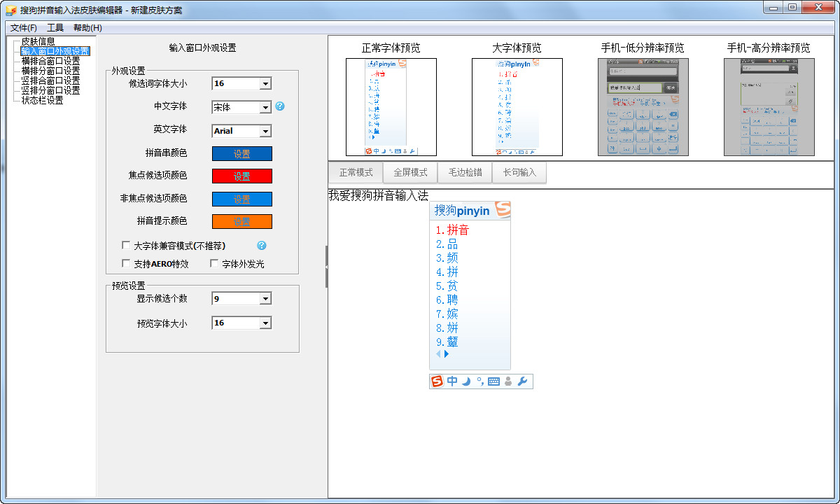Select 横排分窗口设置 tree item
The width and height of the screenshot is (840, 504).
(x=50, y=71)
